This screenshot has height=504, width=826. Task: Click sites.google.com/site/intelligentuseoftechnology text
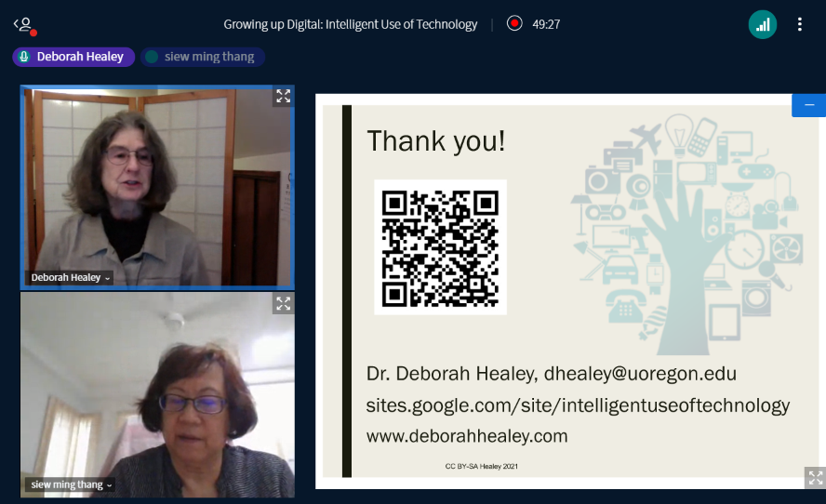click(x=578, y=405)
